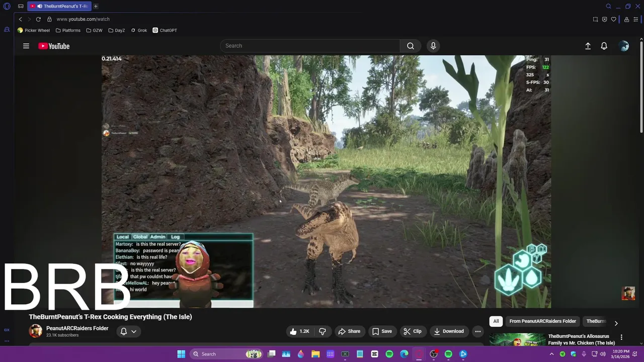The height and width of the screenshot is (362, 644).
Task: Switch to TheBurntPeanut's T-Rex tab
Action: (x=58, y=7)
